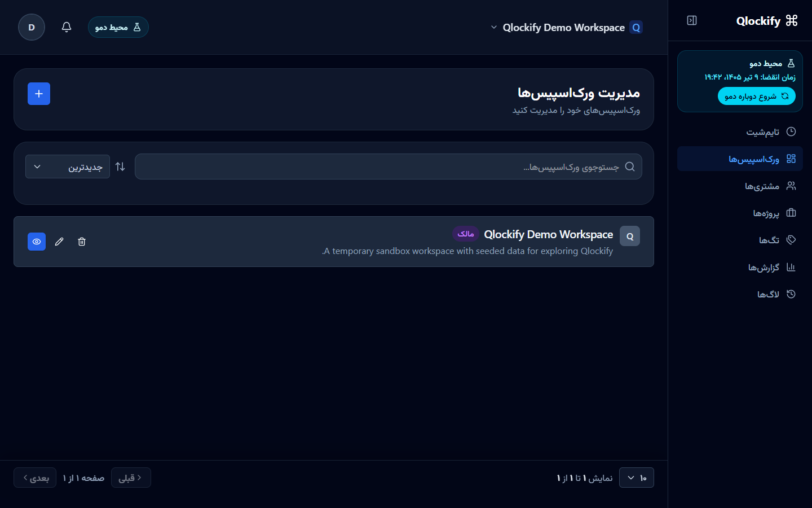This screenshot has height=508, width=812.
Task: Go to next page with بعدی
Action: click(x=35, y=478)
